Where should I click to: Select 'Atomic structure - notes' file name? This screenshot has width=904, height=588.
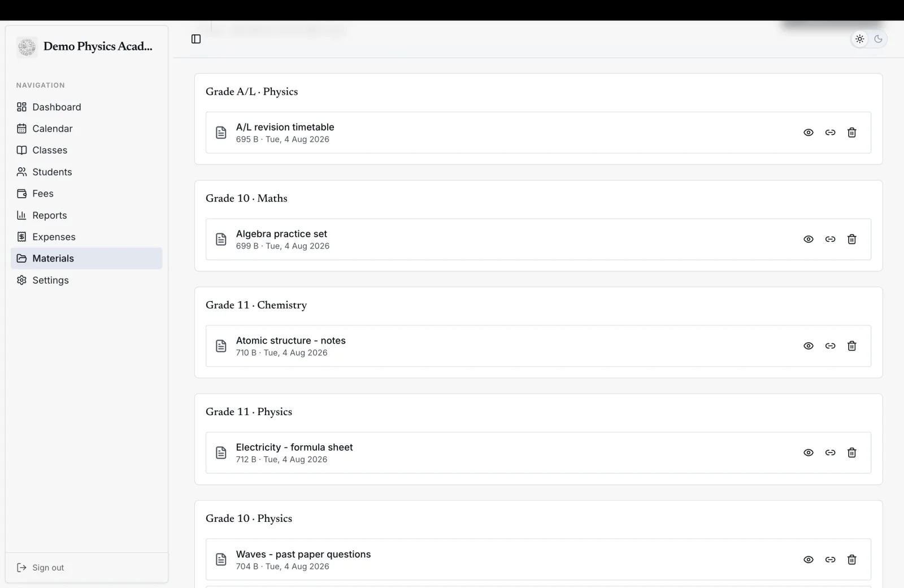(x=290, y=341)
